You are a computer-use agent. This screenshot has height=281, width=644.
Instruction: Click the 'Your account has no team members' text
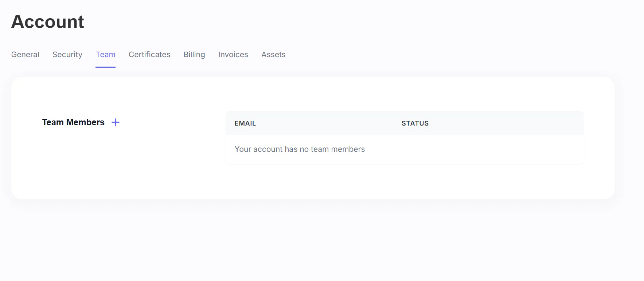click(x=300, y=149)
